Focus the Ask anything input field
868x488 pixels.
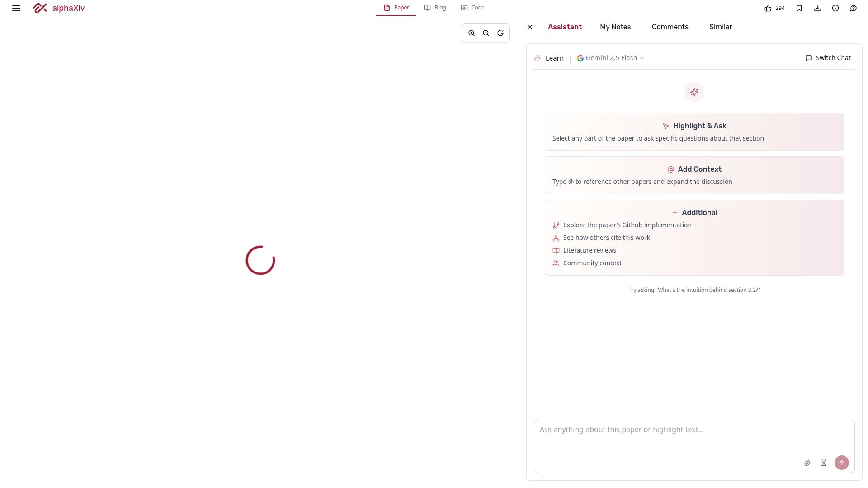click(694, 446)
